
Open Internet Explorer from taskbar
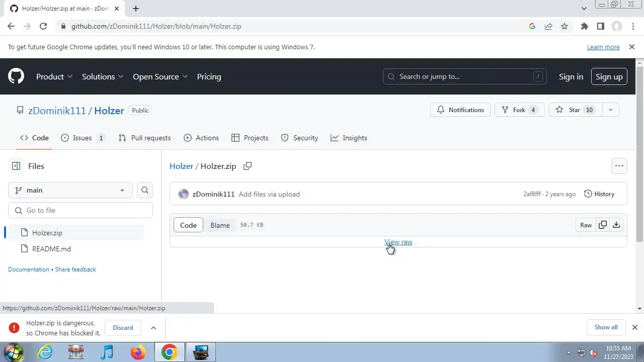(x=45, y=352)
